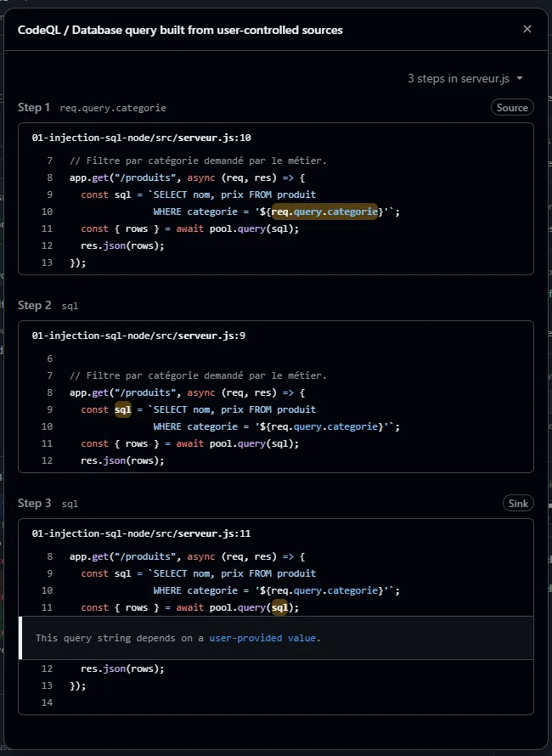This screenshot has height=756, width=552.
Task: Click highlighted sql variable in Step 2 code
Action: (123, 409)
